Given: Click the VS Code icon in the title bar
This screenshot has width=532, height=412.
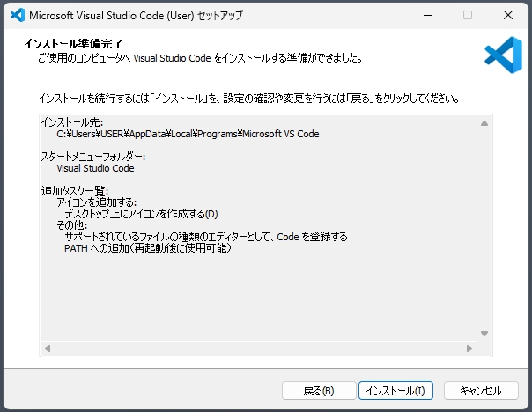Looking at the screenshot, I should pos(14,15).
